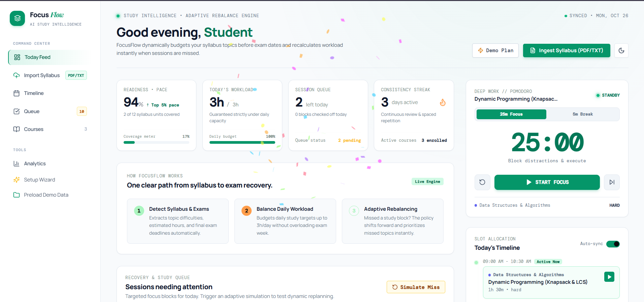
Task: Click the Demo Plan button
Action: 495,51
